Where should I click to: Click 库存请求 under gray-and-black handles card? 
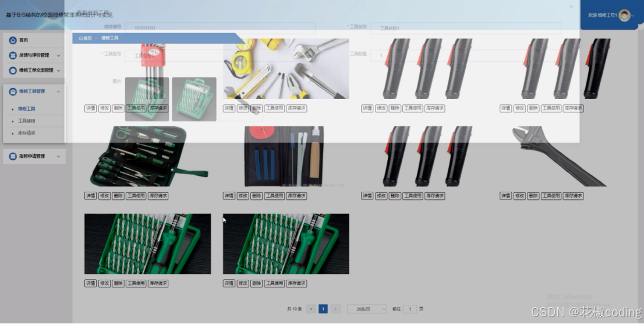pyautogui.click(x=573, y=108)
